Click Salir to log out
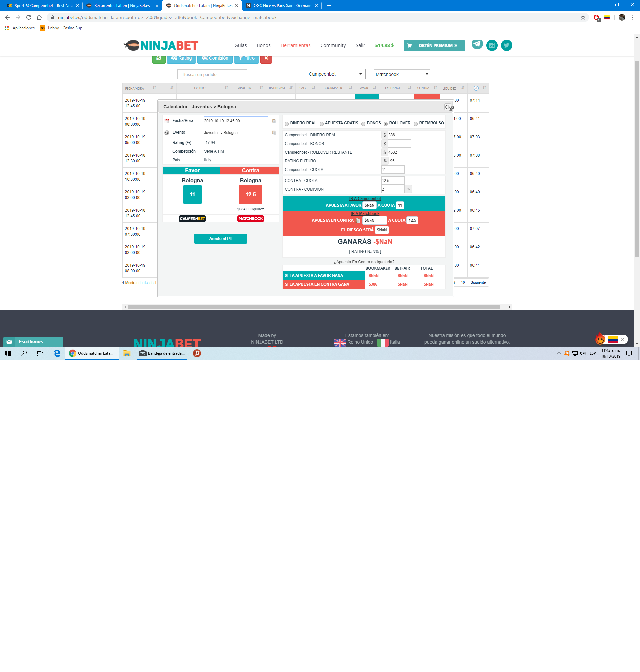The height and width of the screenshot is (672, 640). click(x=360, y=45)
